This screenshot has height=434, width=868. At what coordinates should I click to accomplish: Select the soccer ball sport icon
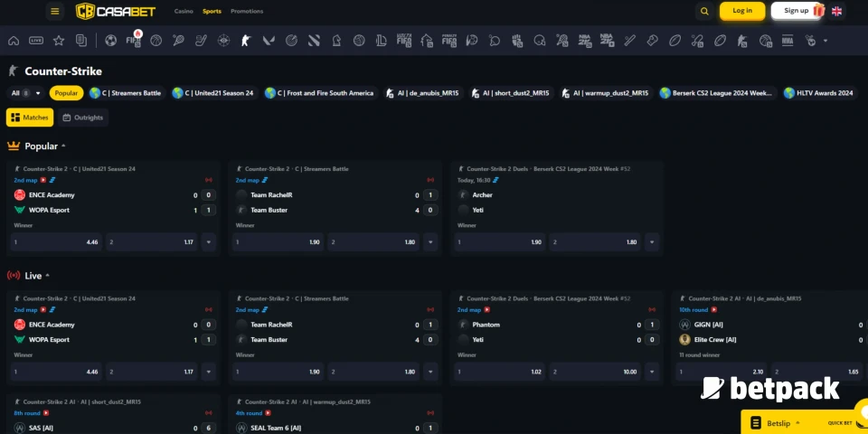[110, 41]
